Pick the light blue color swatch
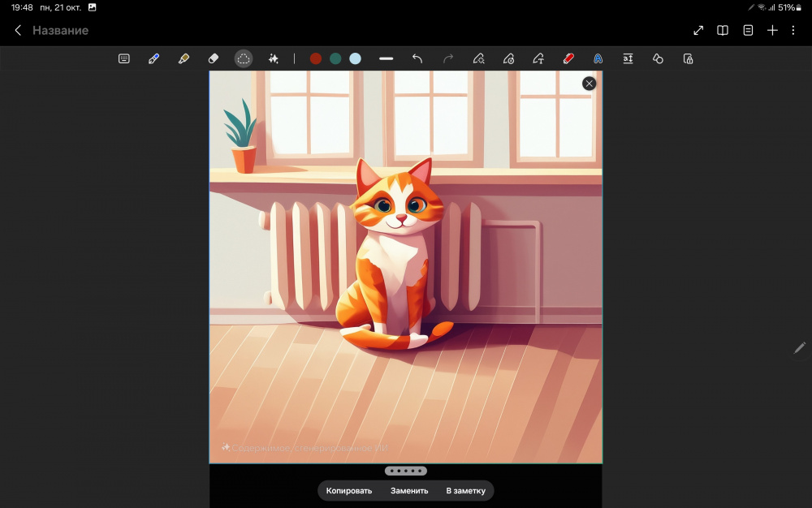Screen dimensions: 812x508 pos(355,58)
